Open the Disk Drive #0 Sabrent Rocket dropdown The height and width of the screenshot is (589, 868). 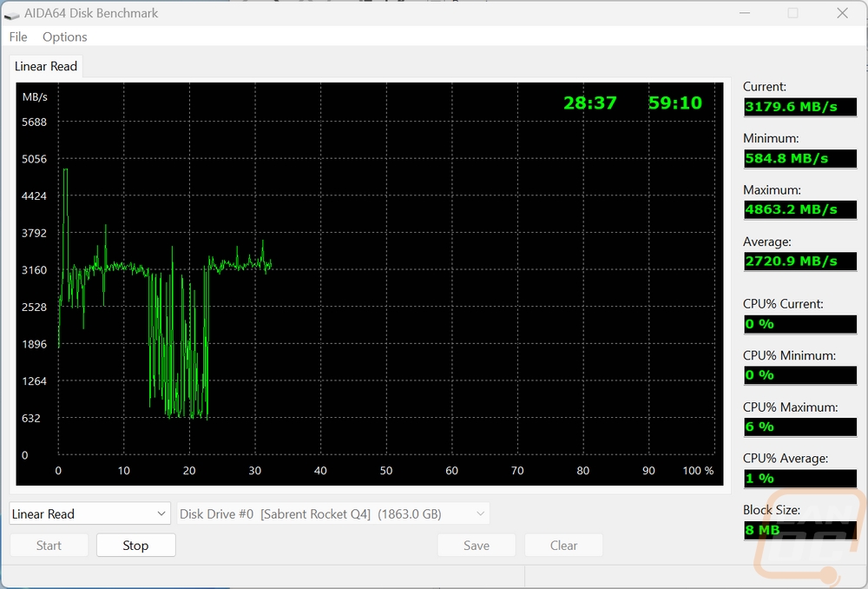point(333,513)
